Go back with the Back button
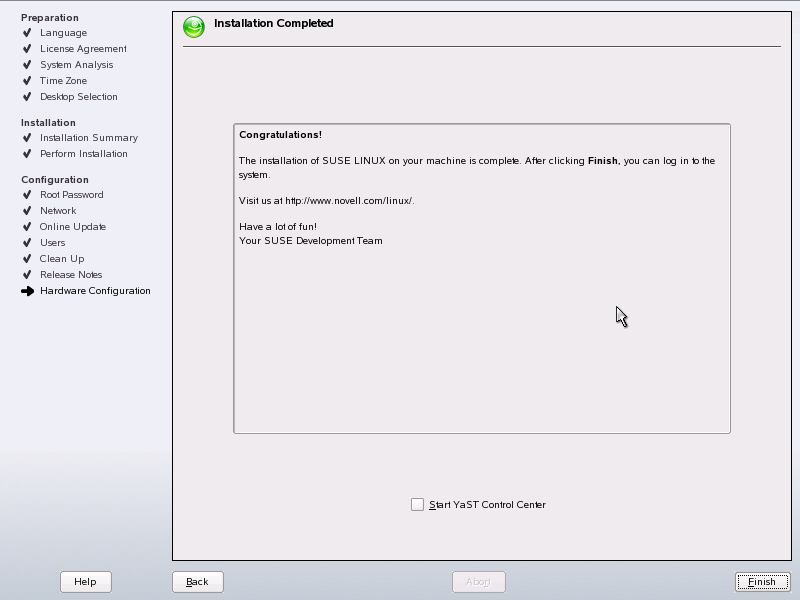This screenshot has width=800, height=600. pos(197,582)
